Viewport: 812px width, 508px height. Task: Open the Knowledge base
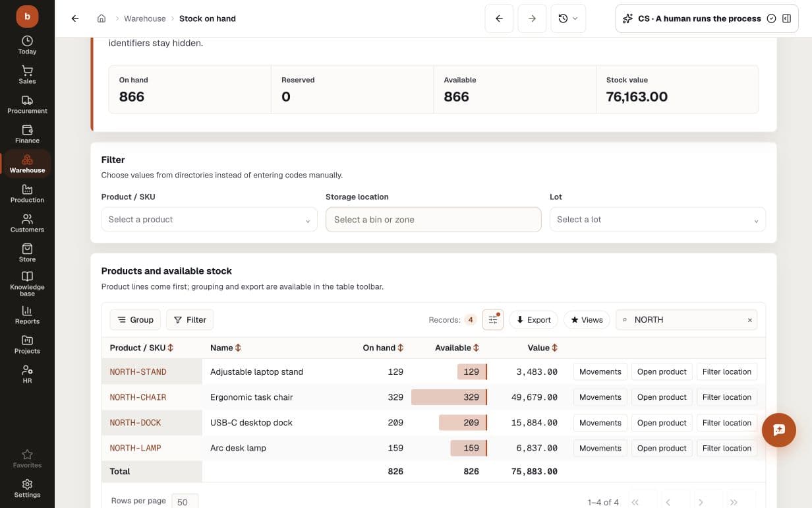[27, 284]
